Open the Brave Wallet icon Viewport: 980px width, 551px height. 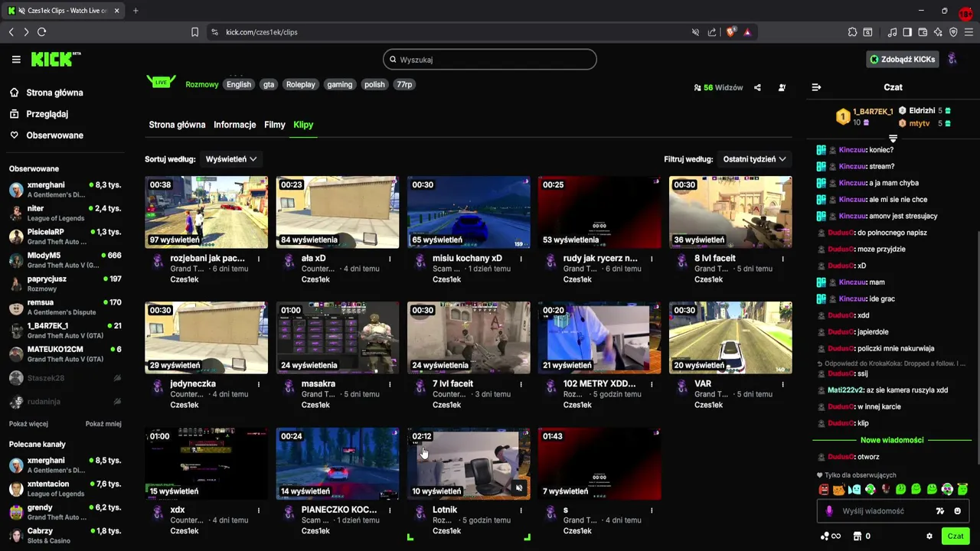(923, 32)
